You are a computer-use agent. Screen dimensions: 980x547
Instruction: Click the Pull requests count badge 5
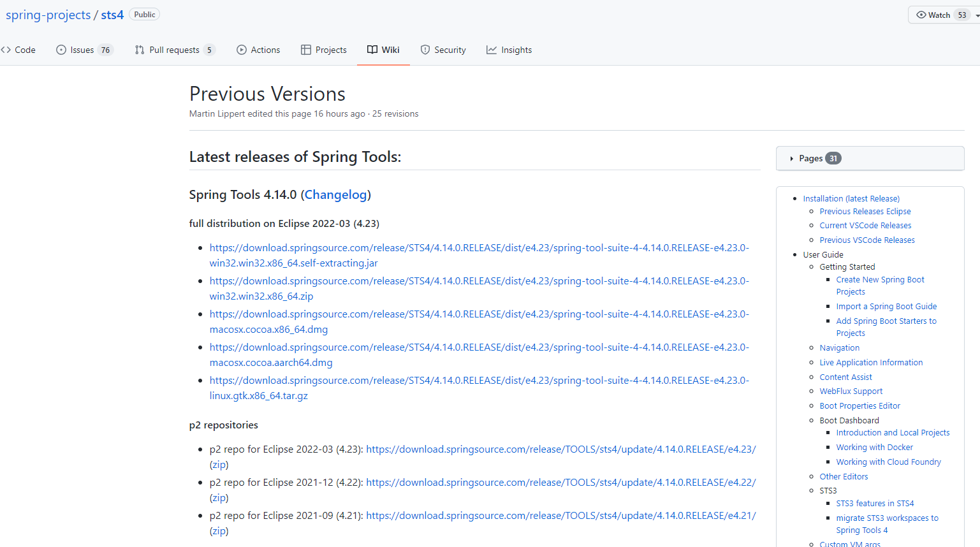pyautogui.click(x=209, y=50)
